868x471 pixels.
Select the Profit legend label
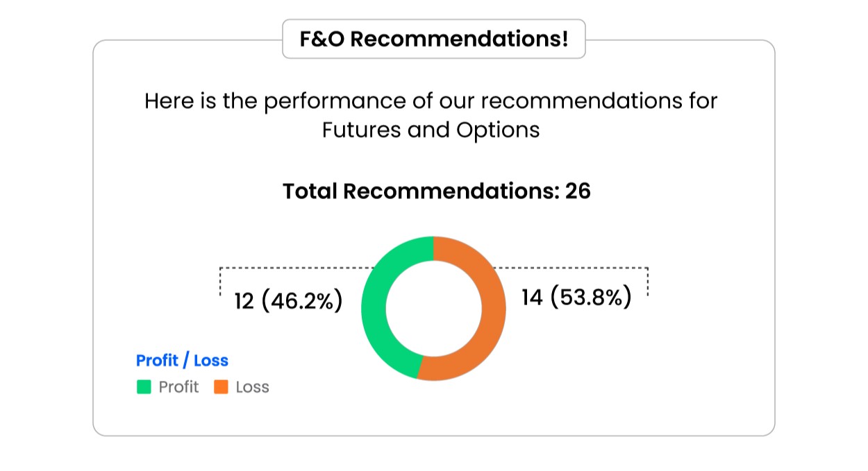[178, 387]
